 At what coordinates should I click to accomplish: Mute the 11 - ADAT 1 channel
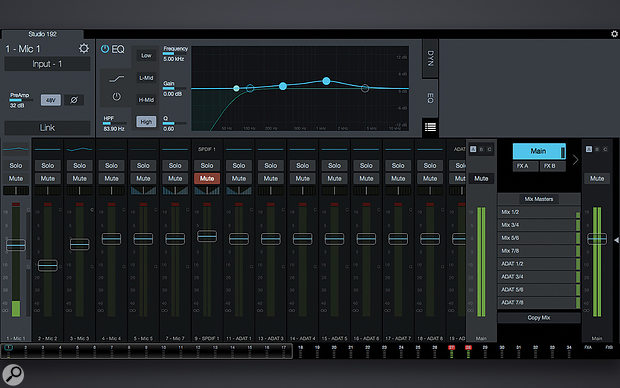click(238, 178)
